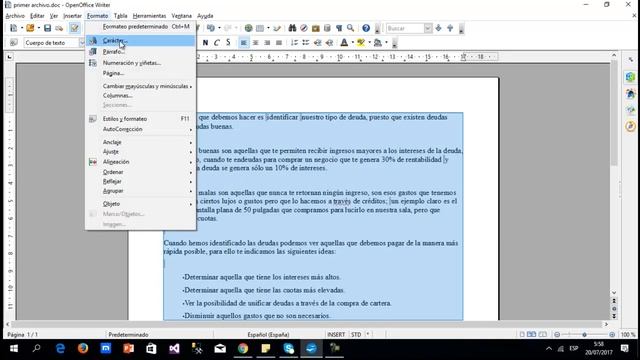
Task: Open the paragraph style Cuerpo de texto combo
Action: tap(54, 42)
